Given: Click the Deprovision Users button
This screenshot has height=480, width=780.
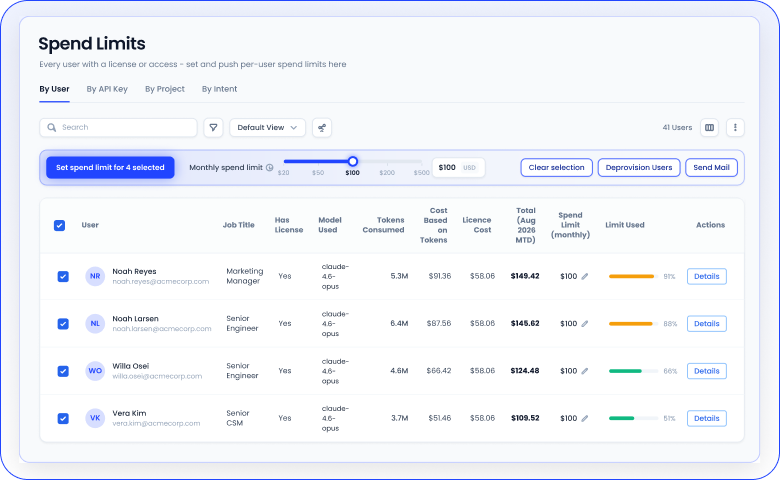Looking at the screenshot, I should click(639, 168).
